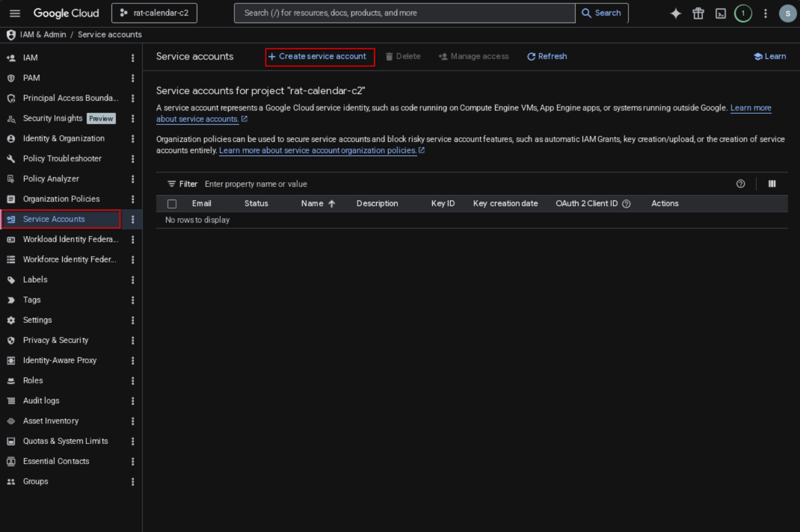Open the table filter help icon
Viewport: 800px width, 532px height.
[x=741, y=184]
